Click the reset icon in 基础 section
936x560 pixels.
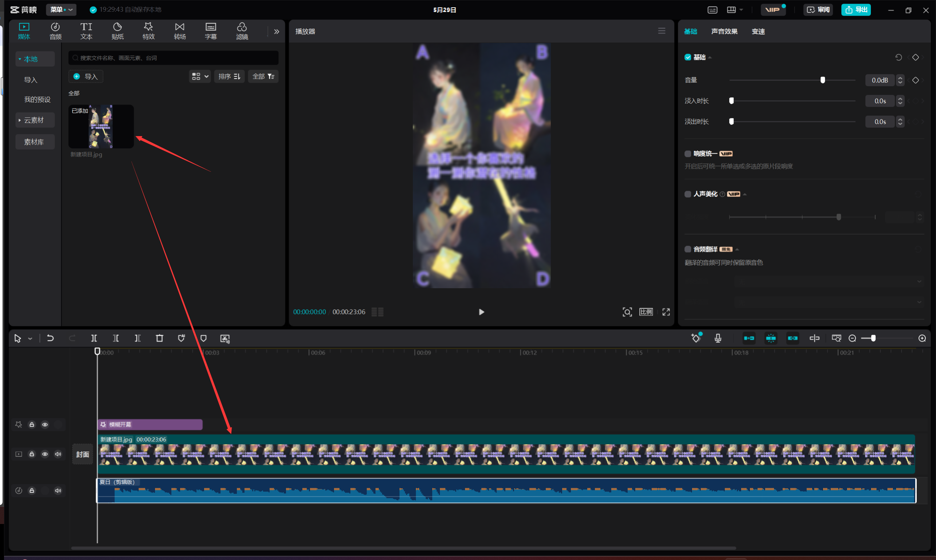(x=899, y=57)
